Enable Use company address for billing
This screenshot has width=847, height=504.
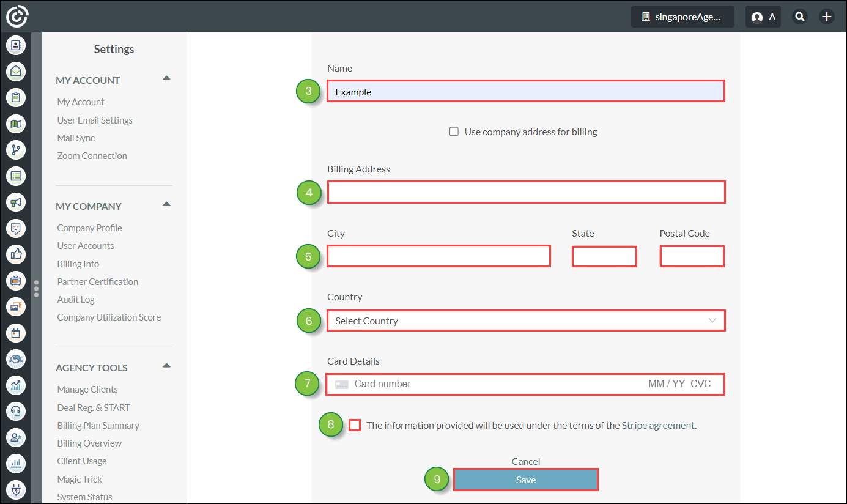coord(454,131)
